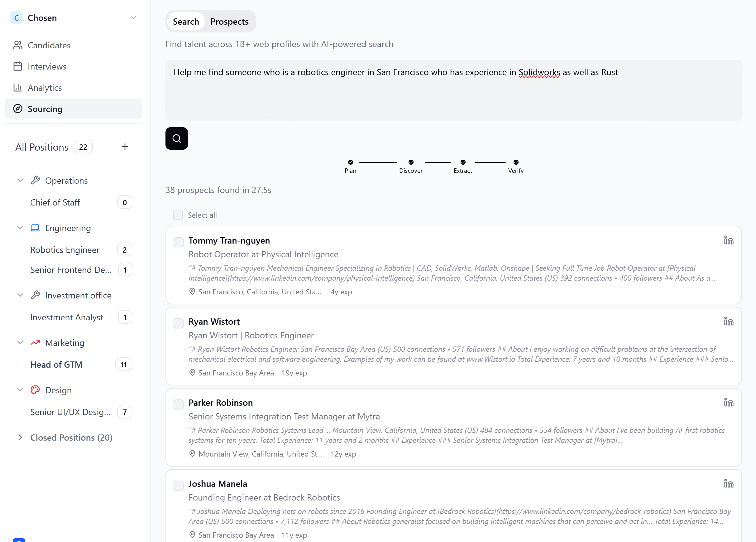
Task: Open Ryan Wistort's LinkedIn profile icon
Action: 728,321
